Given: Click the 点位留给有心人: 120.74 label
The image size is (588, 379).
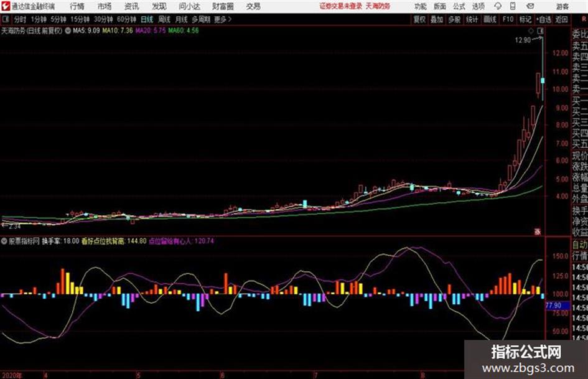Looking at the screenshot, I should (x=182, y=241).
